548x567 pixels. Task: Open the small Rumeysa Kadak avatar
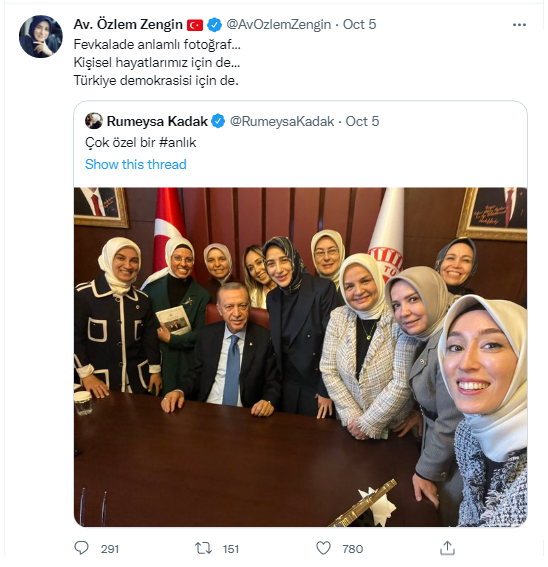click(94, 121)
